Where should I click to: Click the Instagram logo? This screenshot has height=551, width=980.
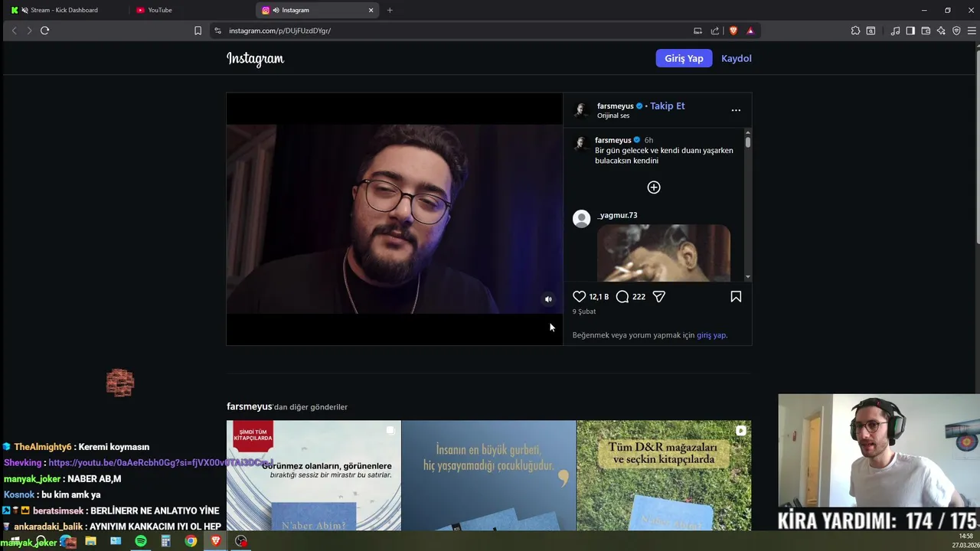(x=255, y=59)
